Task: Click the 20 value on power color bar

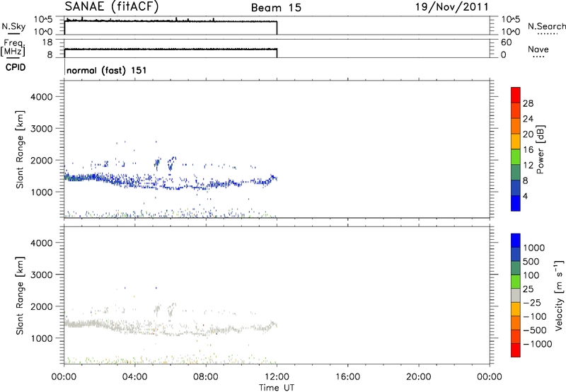Action: click(528, 134)
